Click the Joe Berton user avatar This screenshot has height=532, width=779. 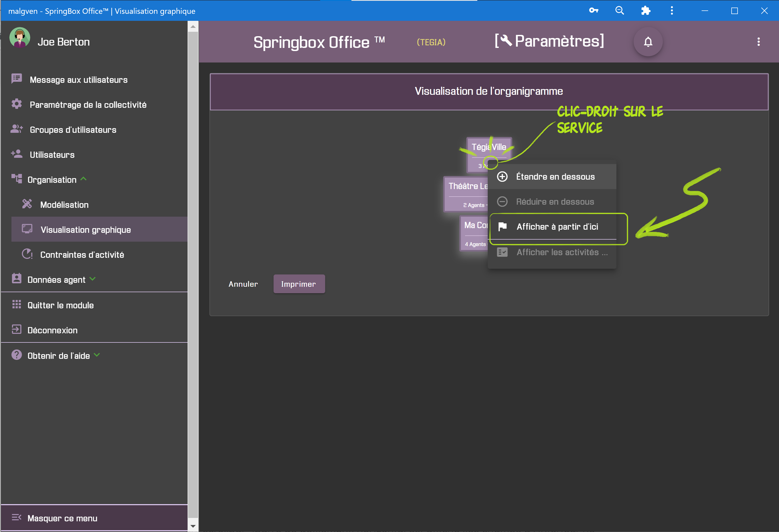coord(20,37)
